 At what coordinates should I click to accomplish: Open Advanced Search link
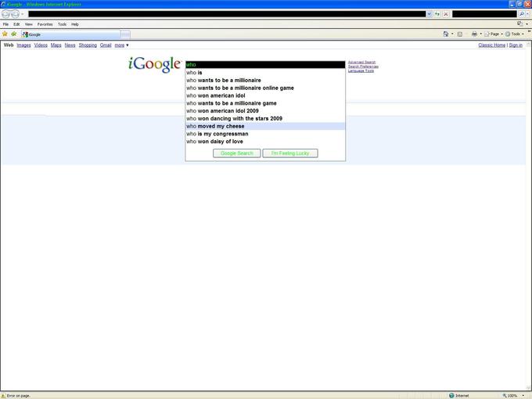361,62
